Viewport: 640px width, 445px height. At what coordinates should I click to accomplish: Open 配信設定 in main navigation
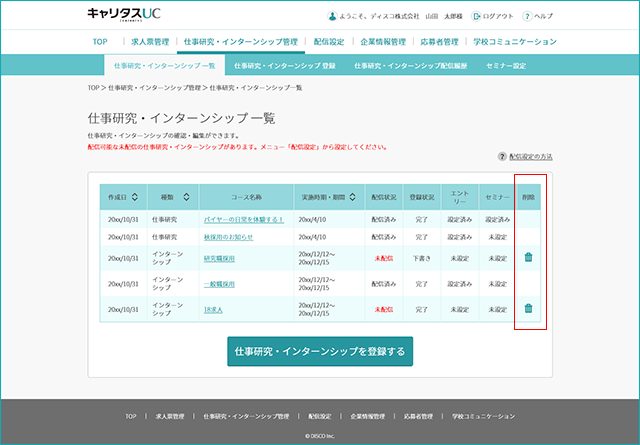[329, 42]
